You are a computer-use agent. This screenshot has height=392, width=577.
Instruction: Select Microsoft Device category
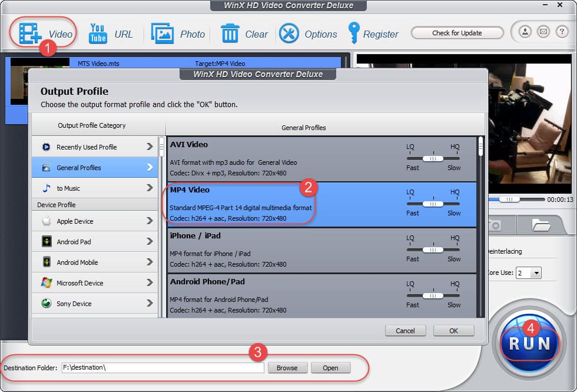[95, 283]
